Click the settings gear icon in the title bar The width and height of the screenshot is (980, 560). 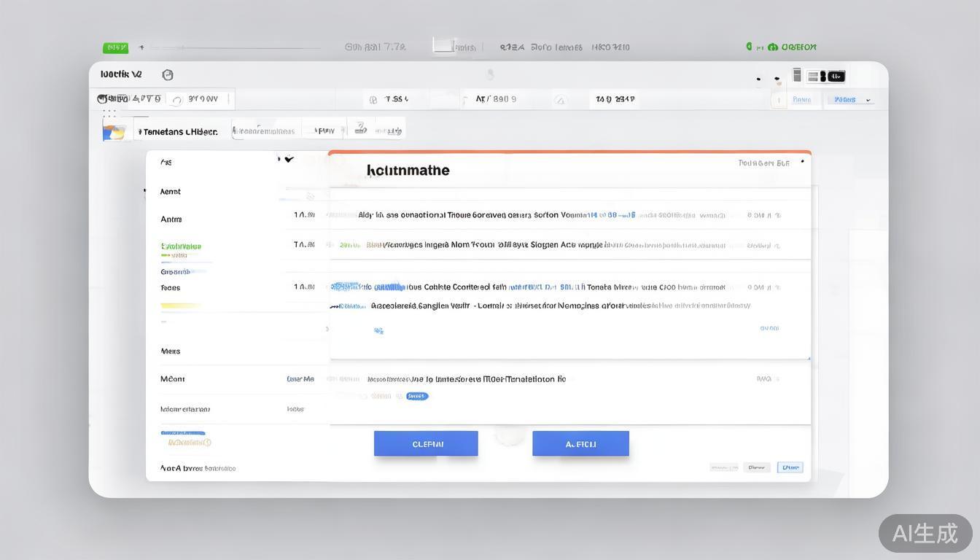coord(167,73)
